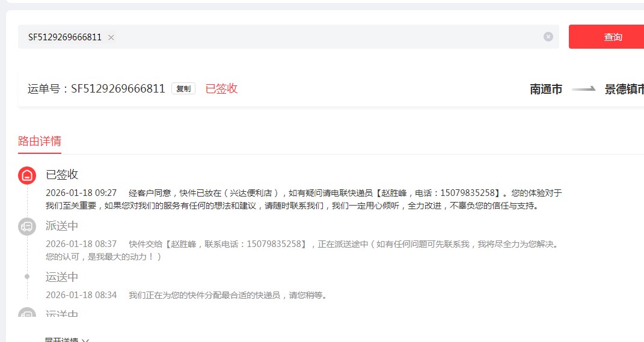This screenshot has width=644, height=342.
Task: Remove the SF5129269666811 tag from search box
Action: point(111,37)
